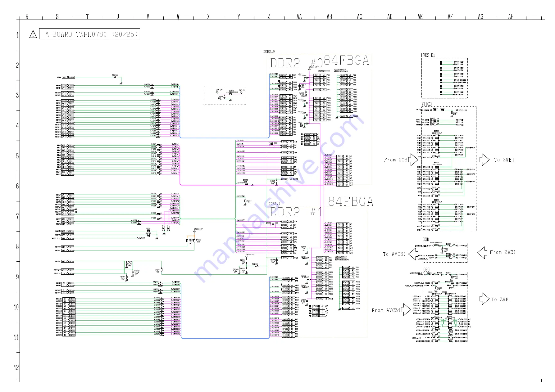
Task: Click column marker AH on the top ruler
Action: coord(511,16)
